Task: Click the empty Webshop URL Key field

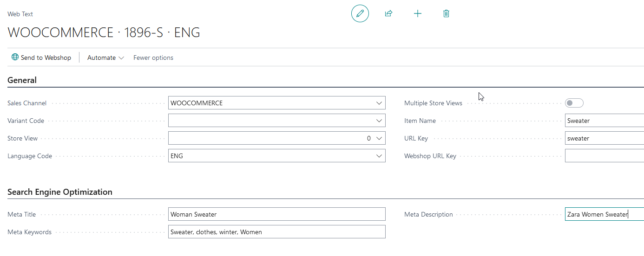Action: click(x=605, y=156)
